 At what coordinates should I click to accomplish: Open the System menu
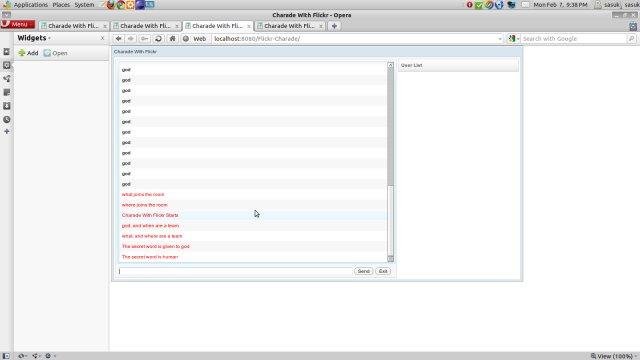[x=84, y=4]
